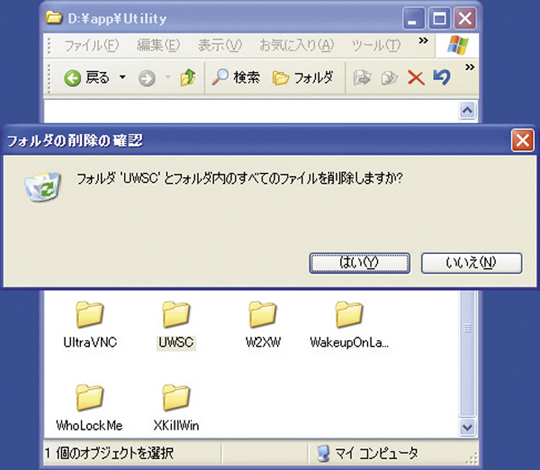The height and width of the screenshot is (470, 540).
Task: Select the UltraVNC folder
Action: coord(90,325)
